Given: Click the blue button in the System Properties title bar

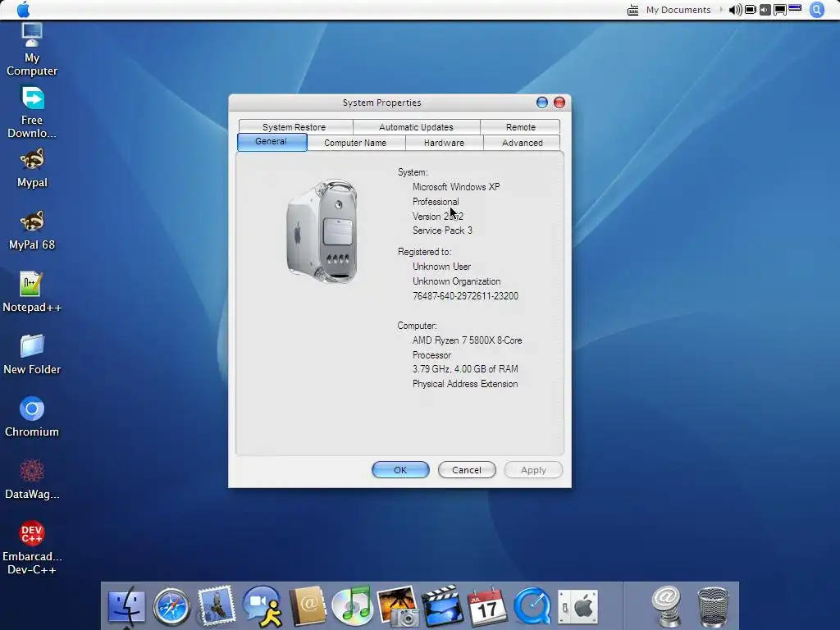Looking at the screenshot, I should pyautogui.click(x=541, y=103).
